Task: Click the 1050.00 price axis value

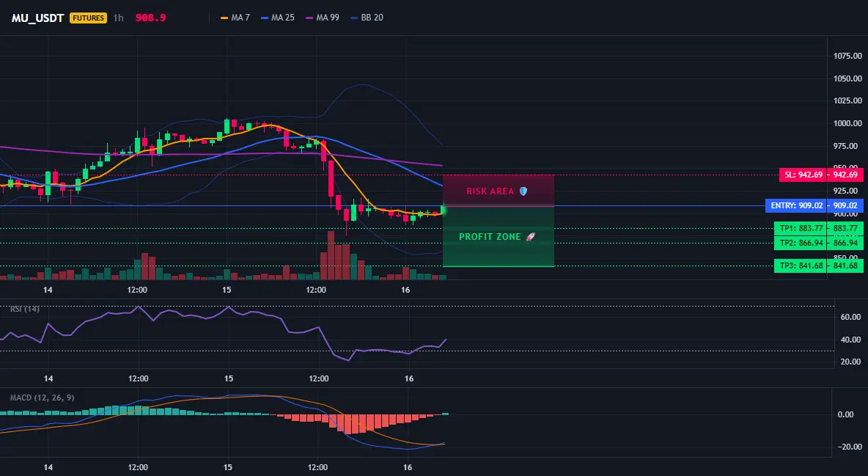Action: pos(848,78)
